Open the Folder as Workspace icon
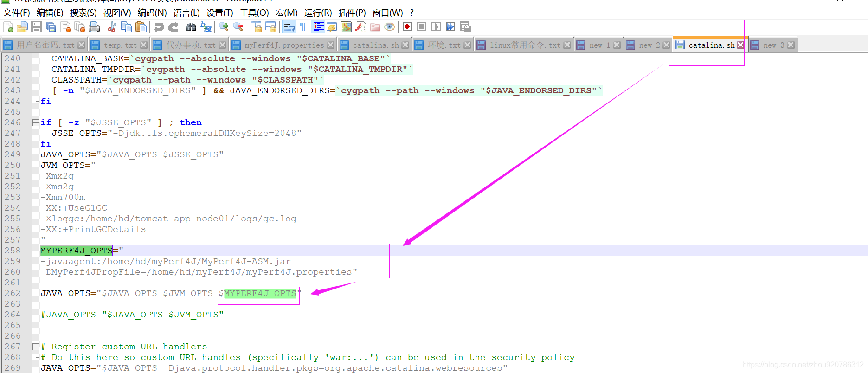The width and height of the screenshot is (868, 373). (x=375, y=27)
